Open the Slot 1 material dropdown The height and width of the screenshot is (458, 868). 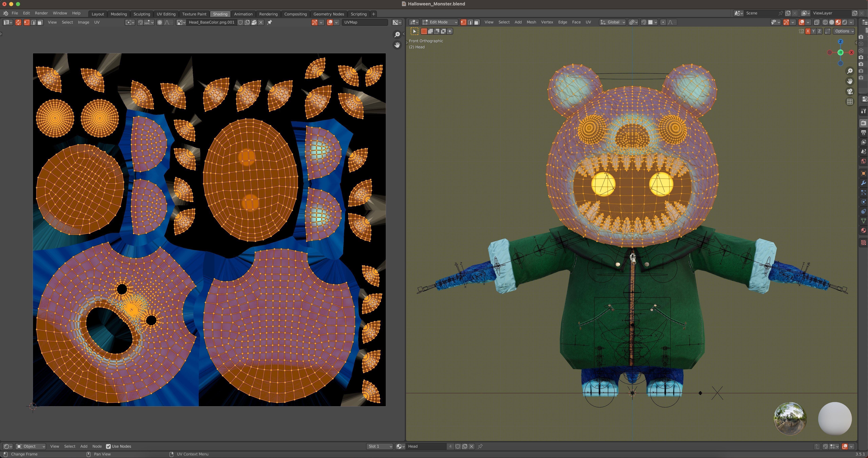379,446
